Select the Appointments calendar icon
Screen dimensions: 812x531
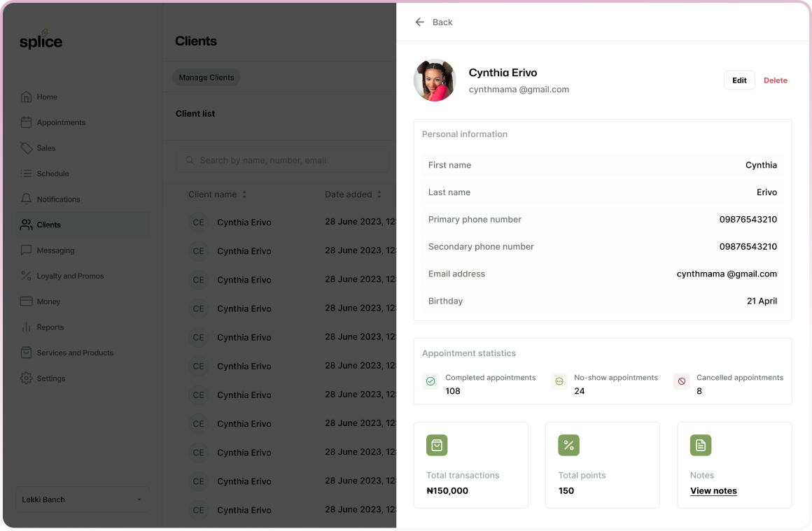click(x=26, y=122)
